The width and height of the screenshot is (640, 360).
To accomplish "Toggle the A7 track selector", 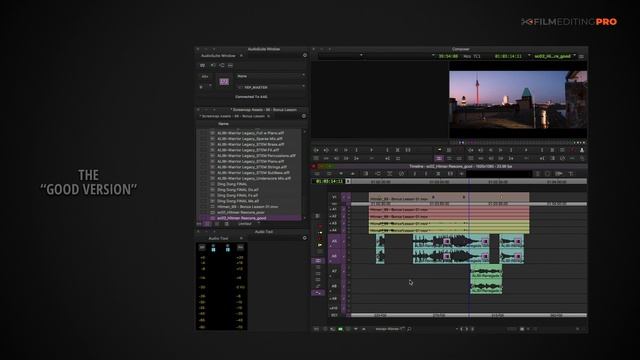I will tap(334, 271).
